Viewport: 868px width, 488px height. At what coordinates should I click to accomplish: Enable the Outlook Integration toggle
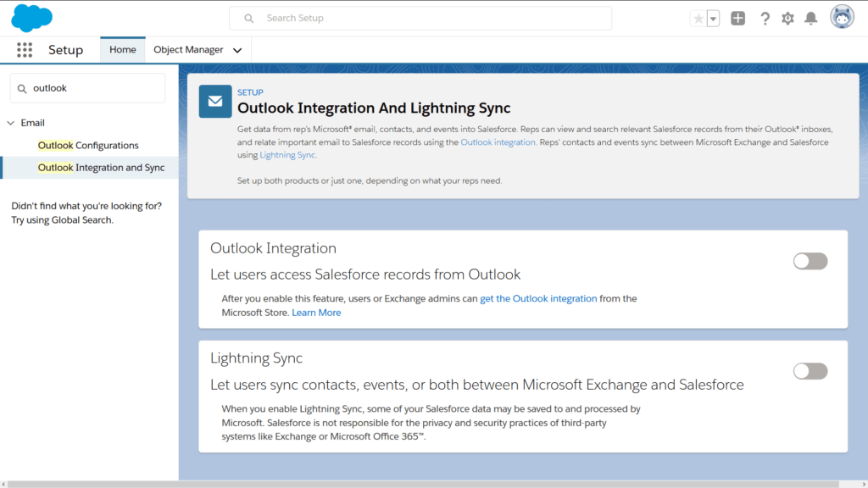coord(810,261)
